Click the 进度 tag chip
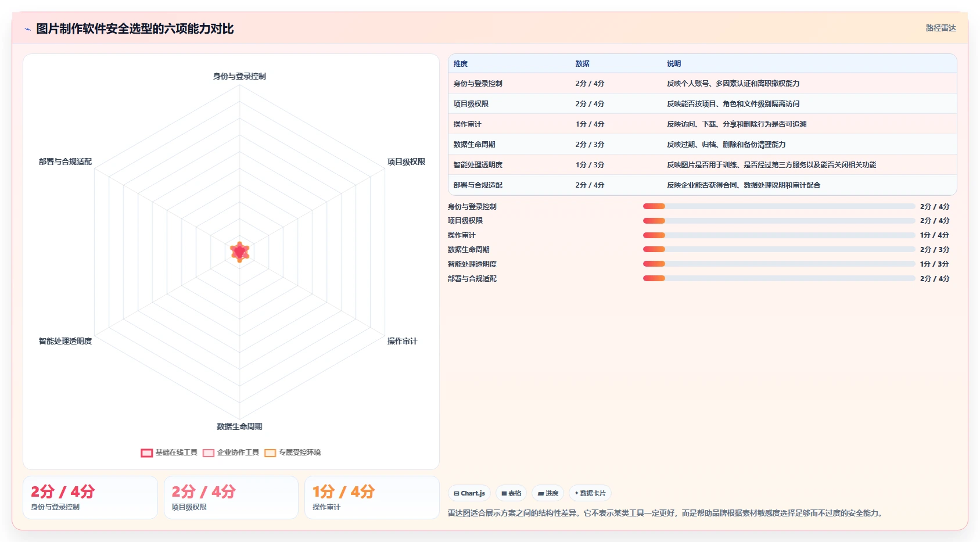The width and height of the screenshot is (980, 542). (x=548, y=493)
